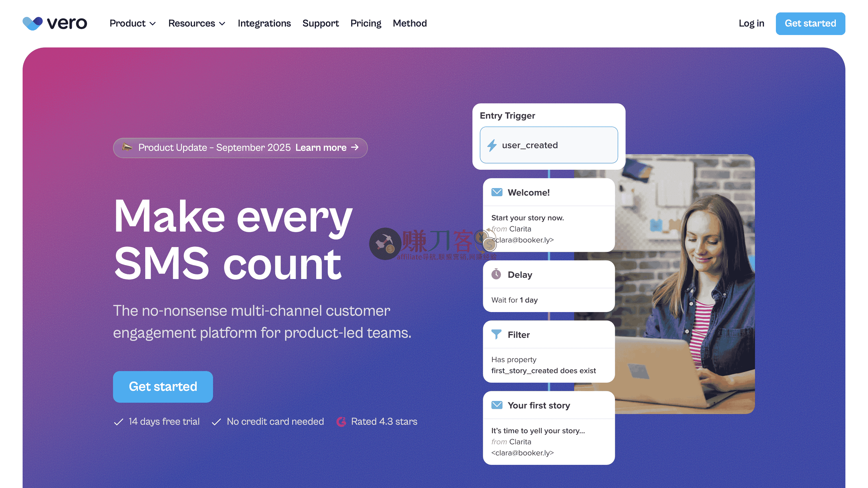Click the Vero heart logo icon
The width and height of the screenshot is (868, 488).
pyautogui.click(x=33, y=23)
